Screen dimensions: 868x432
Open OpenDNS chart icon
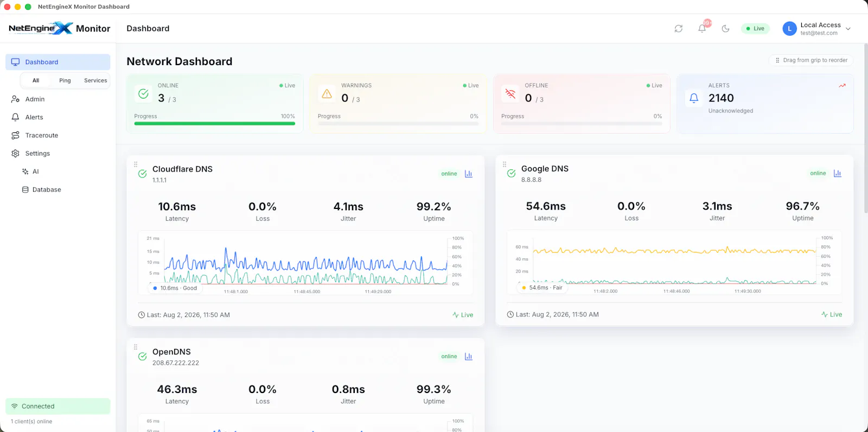[x=469, y=357]
